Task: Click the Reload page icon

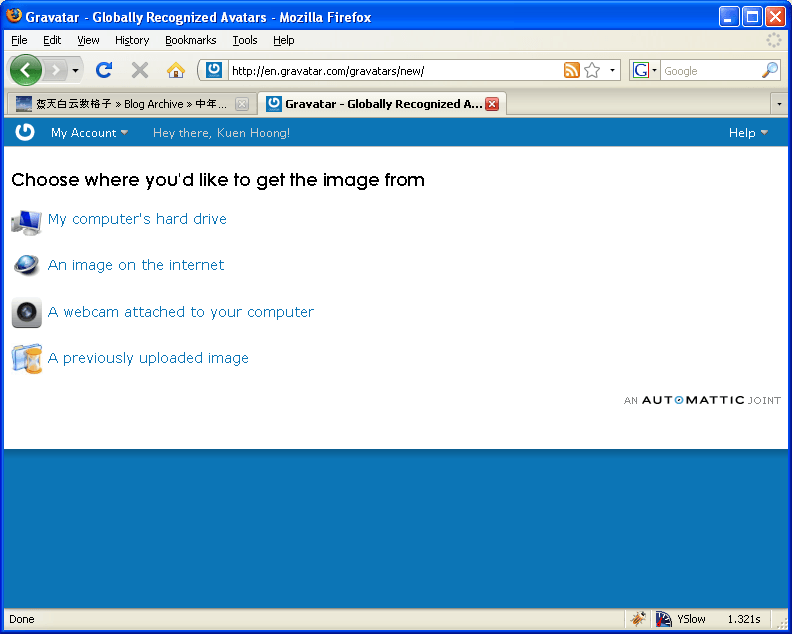Action: click(x=103, y=70)
